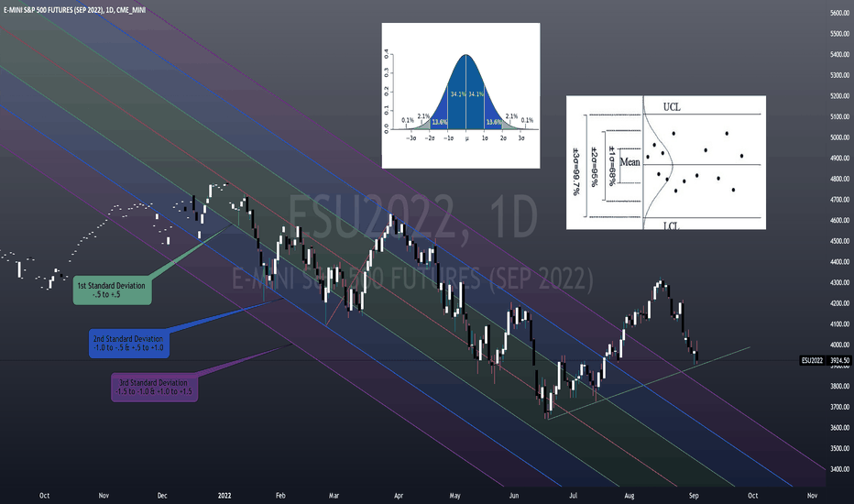854x504 pixels.
Task: Click the 5200.00 price axis label
Action: pos(839,96)
